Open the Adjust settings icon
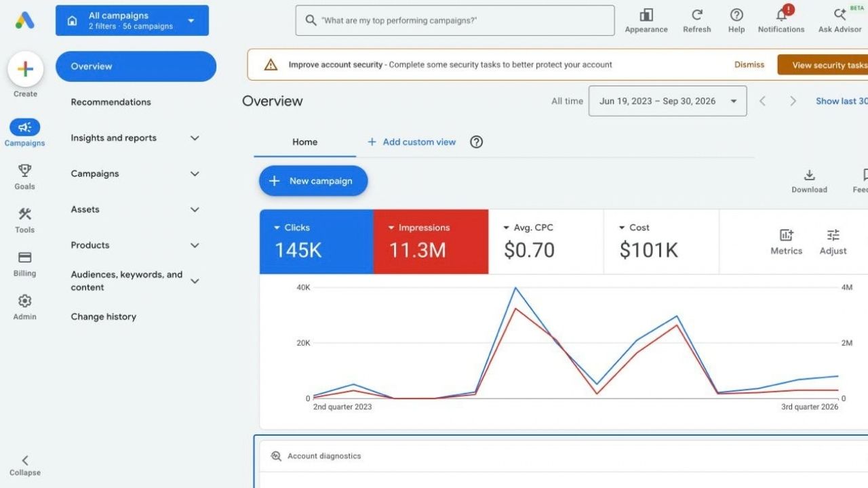 833,235
